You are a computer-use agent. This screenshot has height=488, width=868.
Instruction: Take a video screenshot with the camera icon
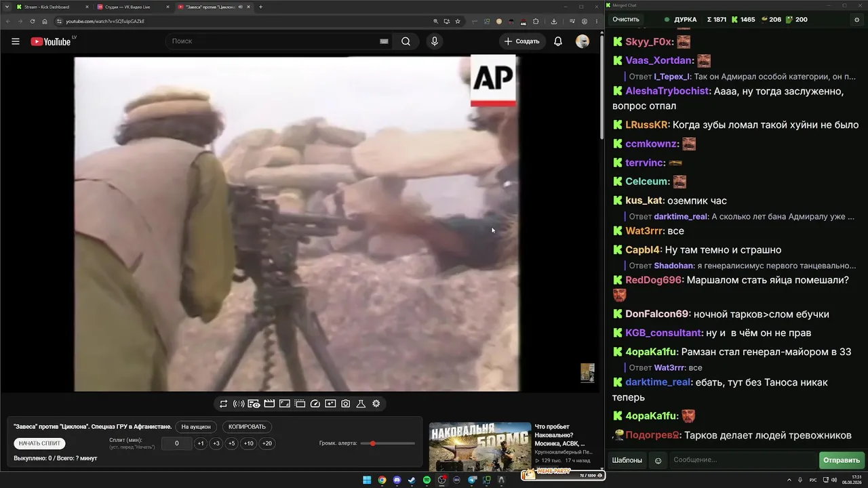click(346, 404)
